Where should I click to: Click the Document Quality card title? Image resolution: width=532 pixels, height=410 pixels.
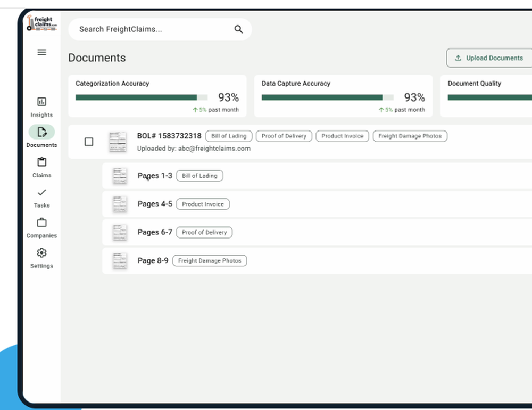[x=475, y=84]
